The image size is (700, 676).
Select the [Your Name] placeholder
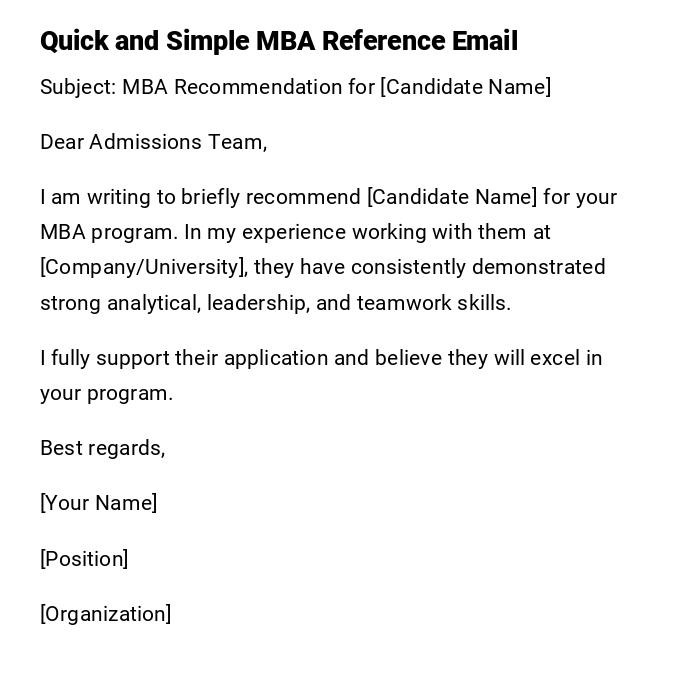pyautogui.click(x=99, y=503)
